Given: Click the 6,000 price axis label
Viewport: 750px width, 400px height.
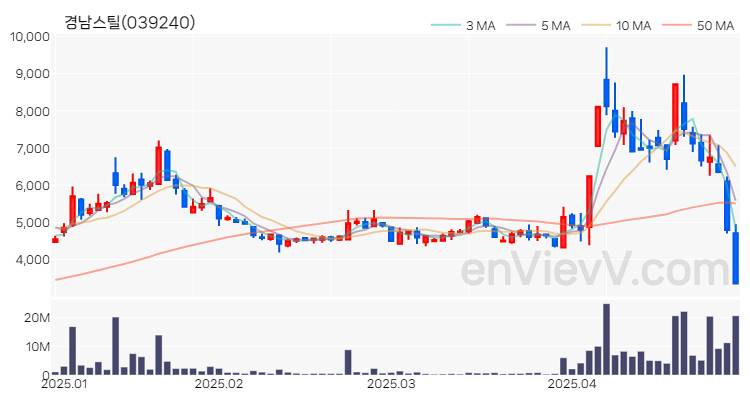Looking at the screenshot, I should tap(33, 186).
